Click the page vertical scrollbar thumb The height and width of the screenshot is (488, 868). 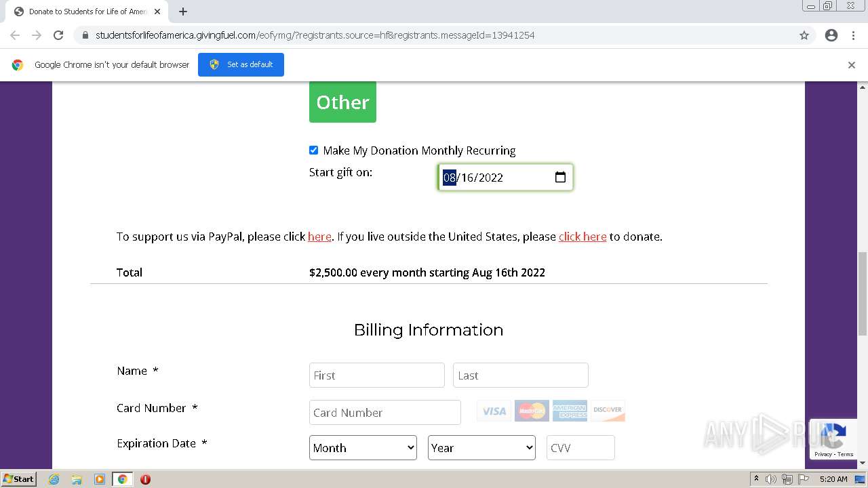click(x=863, y=293)
